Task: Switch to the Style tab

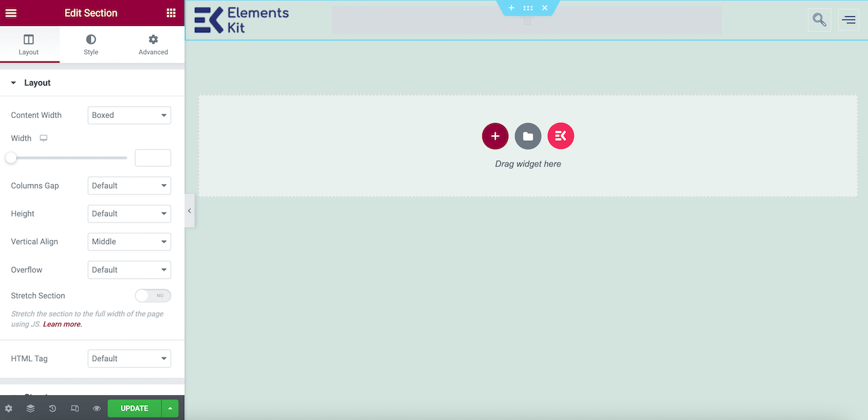Action: (91, 45)
